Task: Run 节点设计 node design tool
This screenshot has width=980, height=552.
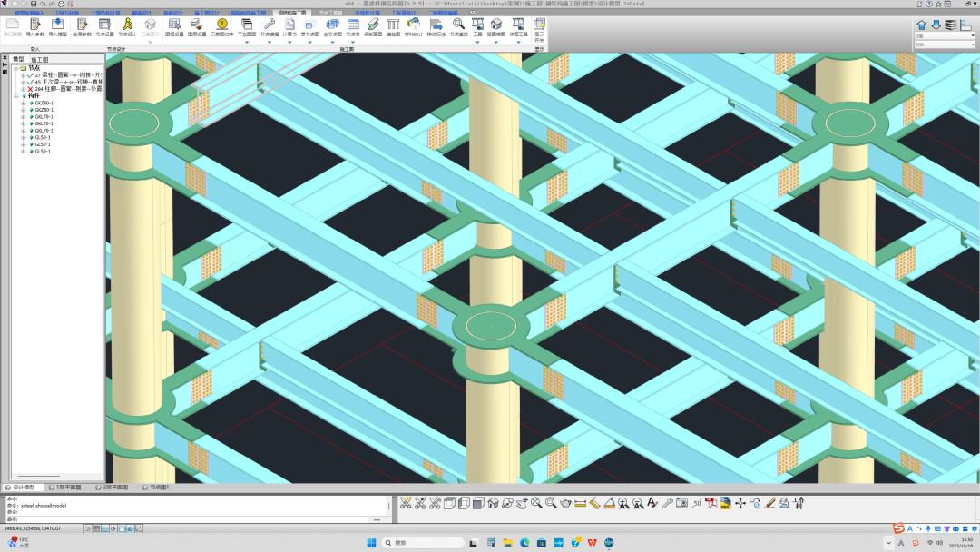Action: pos(127,27)
